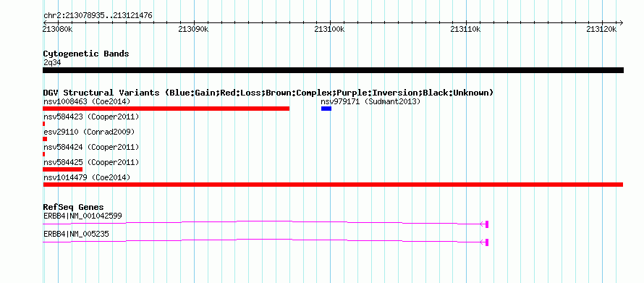Click the nsv1008463 (Coe2014) red loss bar
Screen dimensions: 644x283
(166, 109)
